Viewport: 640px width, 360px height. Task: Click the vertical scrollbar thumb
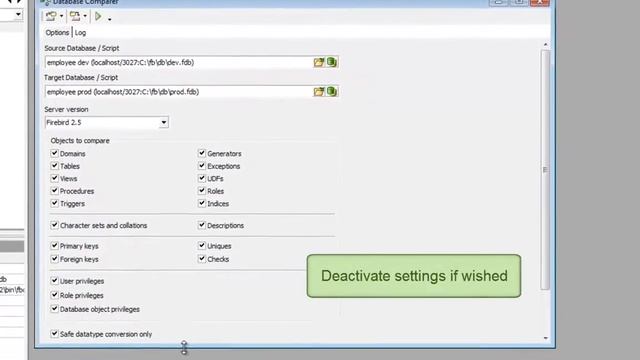pyautogui.click(x=545, y=169)
